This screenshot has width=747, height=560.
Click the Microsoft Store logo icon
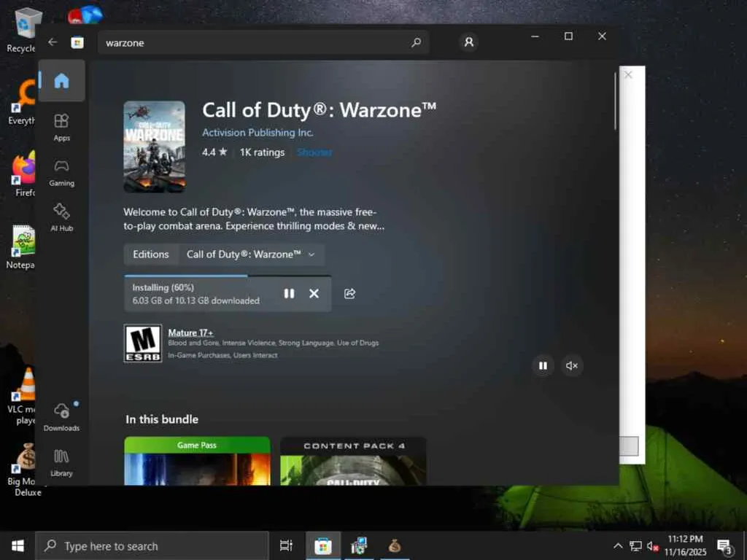click(x=77, y=42)
